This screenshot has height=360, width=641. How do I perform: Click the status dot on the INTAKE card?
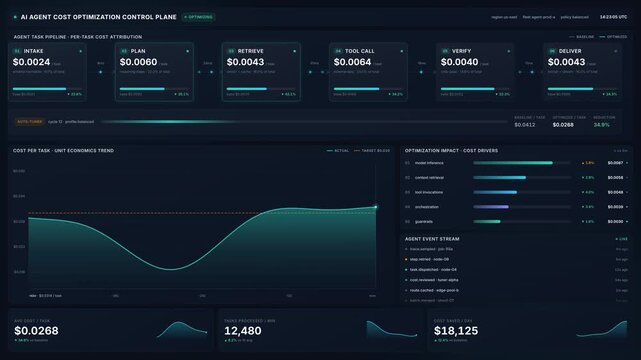(x=81, y=51)
